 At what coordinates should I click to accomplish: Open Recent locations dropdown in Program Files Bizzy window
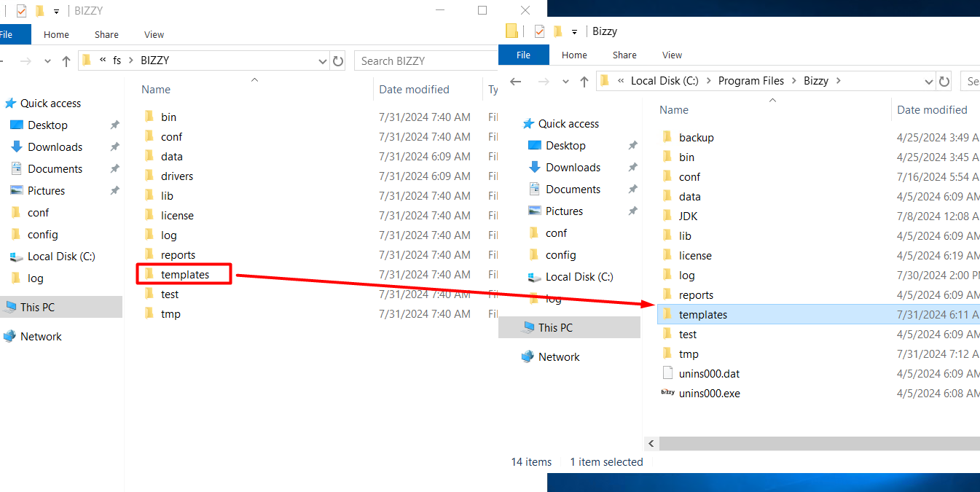[566, 82]
